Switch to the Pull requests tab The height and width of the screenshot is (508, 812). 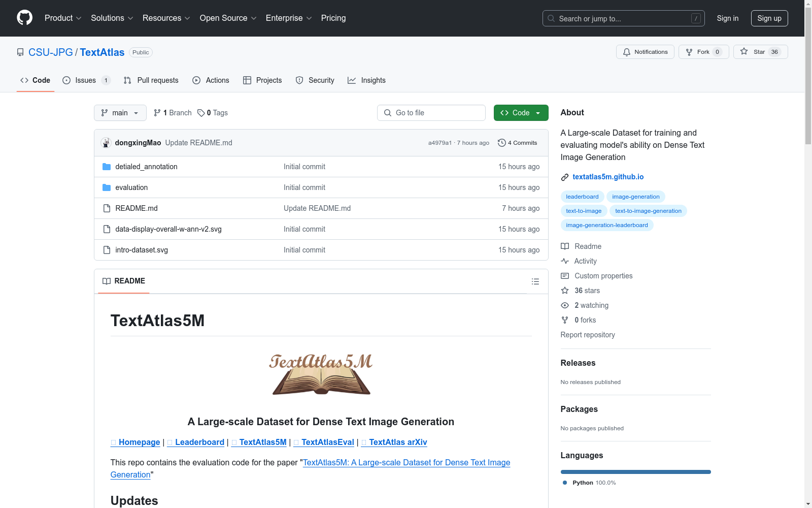[151, 80]
